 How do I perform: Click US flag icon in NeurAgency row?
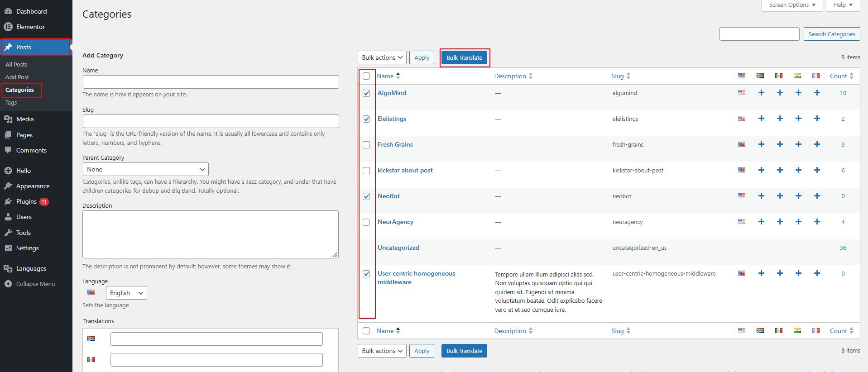pyautogui.click(x=742, y=222)
